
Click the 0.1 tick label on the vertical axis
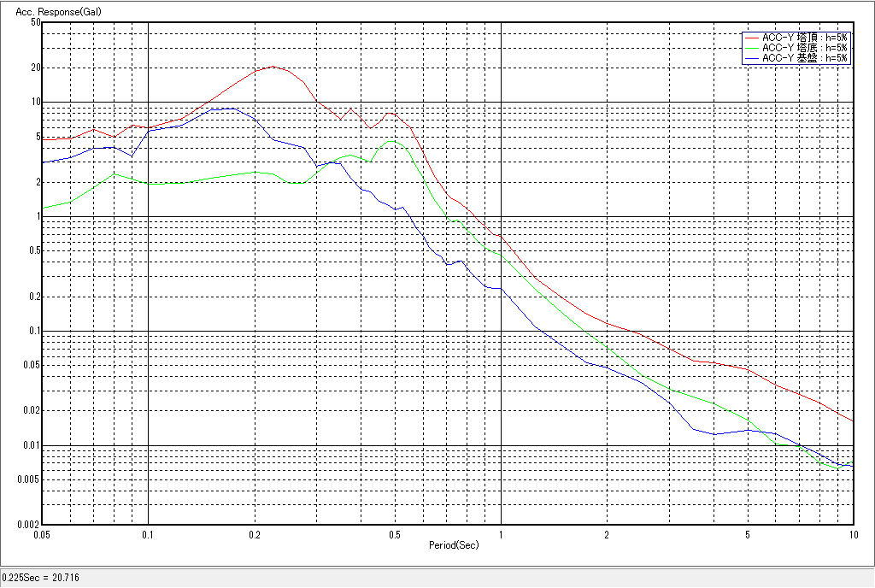click(33, 332)
